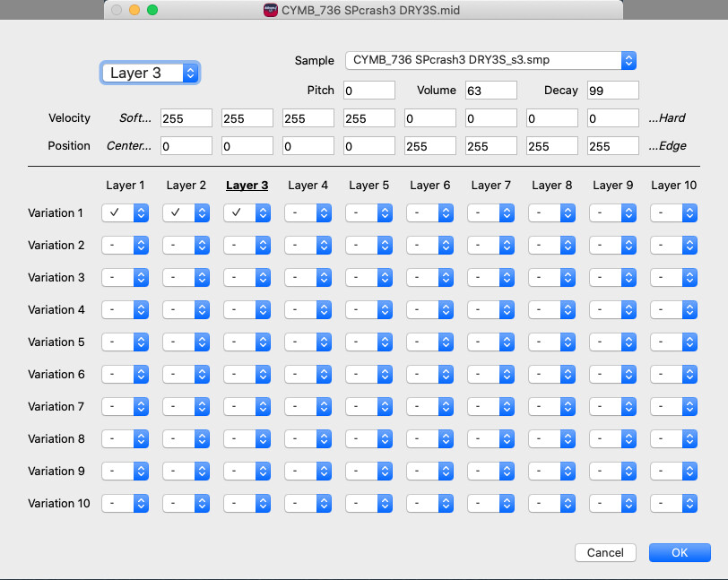728x580 pixels.
Task: Open the Layer 3 selector dropdown
Action: (x=150, y=73)
